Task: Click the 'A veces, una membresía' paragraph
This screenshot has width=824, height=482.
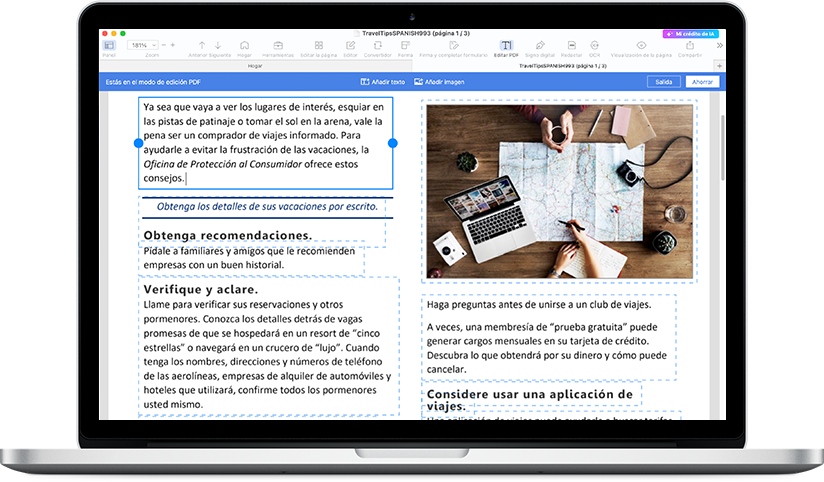Action: coord(547,348)
